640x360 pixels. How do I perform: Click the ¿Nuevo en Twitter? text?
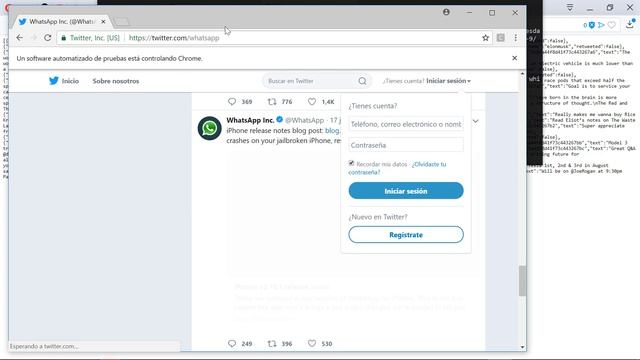pyautogui.click(x=378, y=217)
